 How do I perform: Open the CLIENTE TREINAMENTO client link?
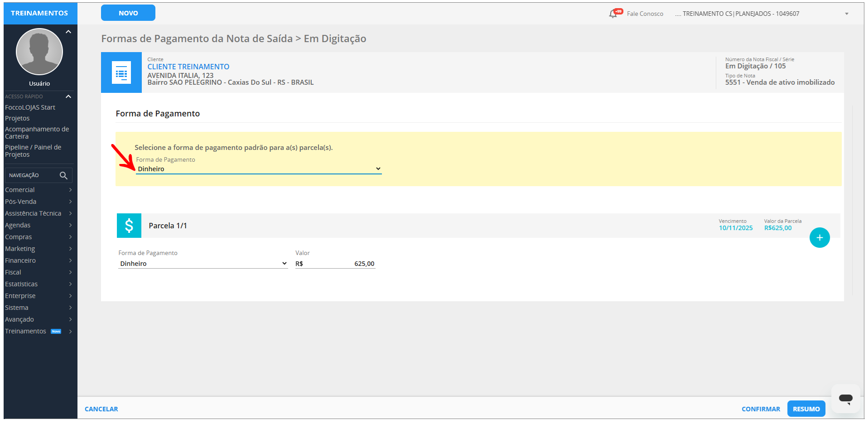(x=188, y=67)
